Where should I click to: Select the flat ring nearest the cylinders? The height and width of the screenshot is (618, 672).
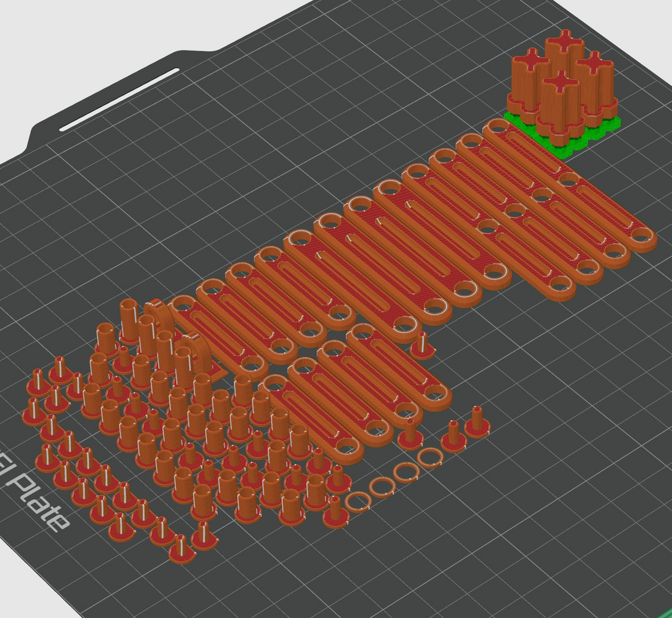click(356, 502)
